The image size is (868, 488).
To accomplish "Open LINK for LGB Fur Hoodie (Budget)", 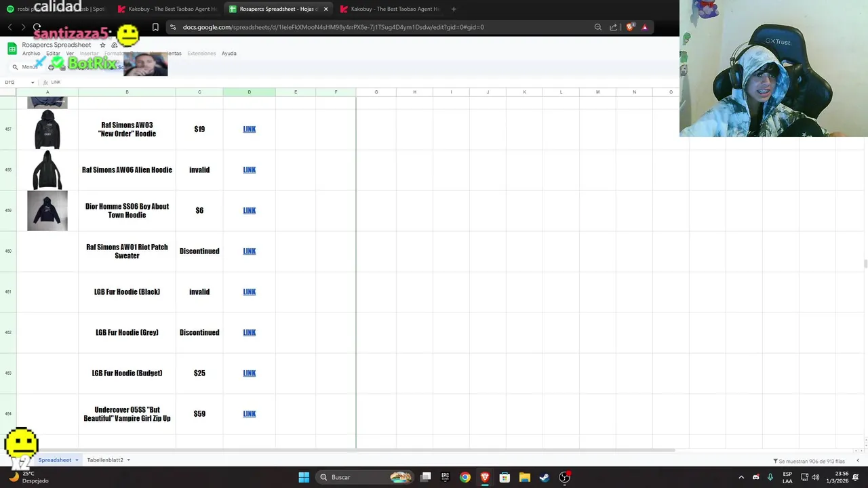I will (249, 373).
